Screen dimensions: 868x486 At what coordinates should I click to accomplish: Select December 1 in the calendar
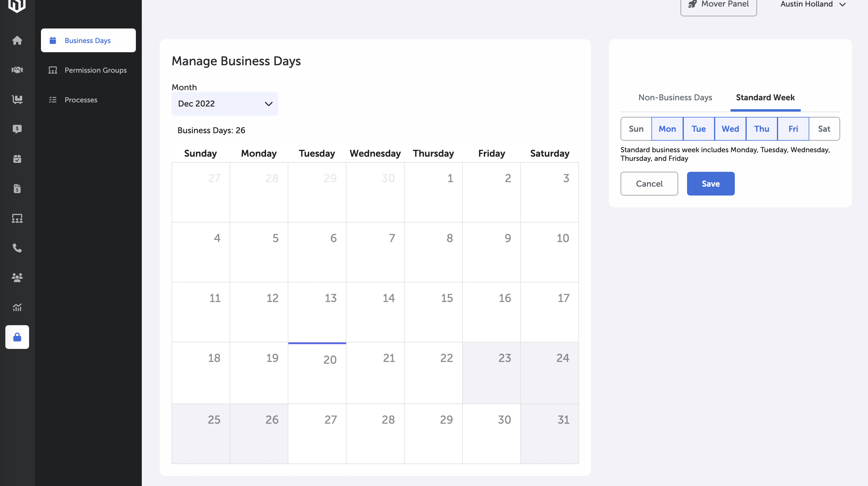click(x=433, y=192)
